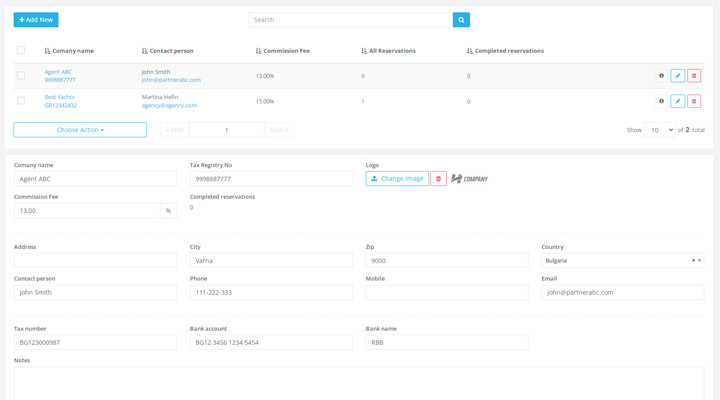Toggle the select-all header checkbox
Screen dimensions: 720x400
21,50
